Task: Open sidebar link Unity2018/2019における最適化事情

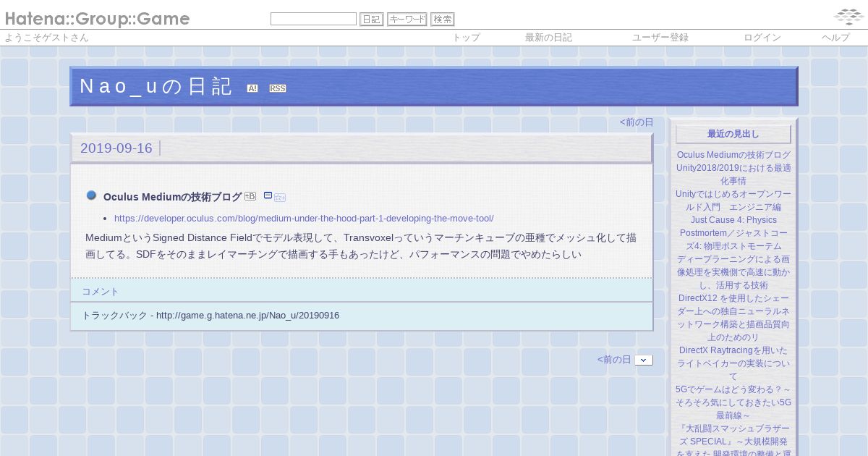Action: tap(733, 174)
